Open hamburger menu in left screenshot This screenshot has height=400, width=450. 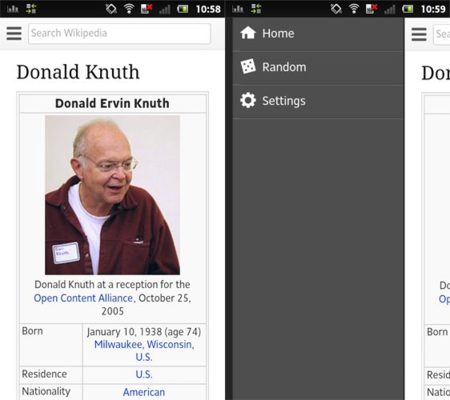[14, 33]
